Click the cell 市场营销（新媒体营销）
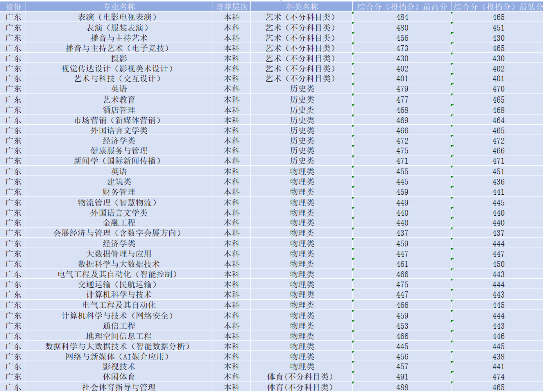Screen dimensions: 543x392 119,120
